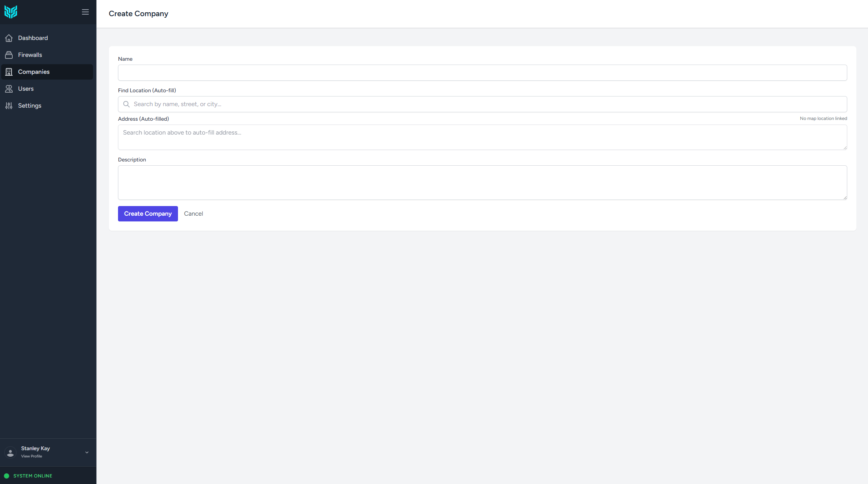Viewport: 868px width, 484px height.
Task: Submit with the Create Company button
Action: tap(148, 214)
